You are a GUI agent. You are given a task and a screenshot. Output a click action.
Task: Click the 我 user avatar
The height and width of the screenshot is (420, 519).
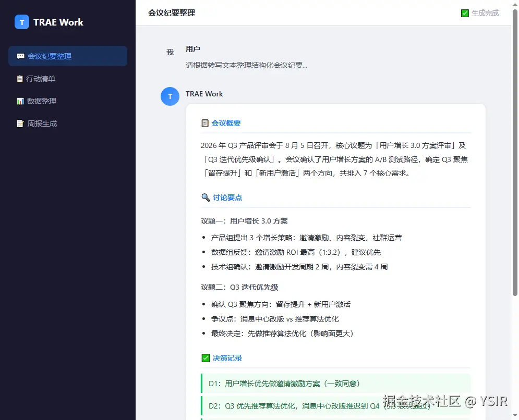(x=170, y=52)
